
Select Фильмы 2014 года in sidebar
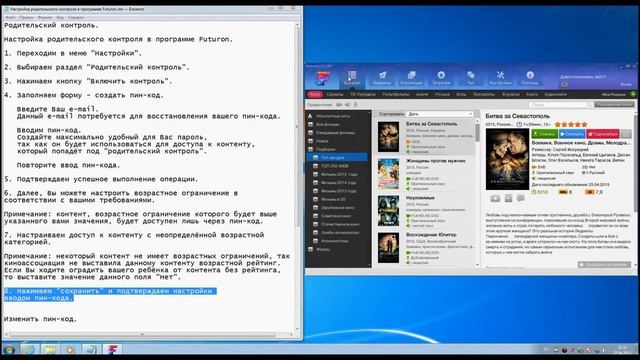[x=339, y=182]
